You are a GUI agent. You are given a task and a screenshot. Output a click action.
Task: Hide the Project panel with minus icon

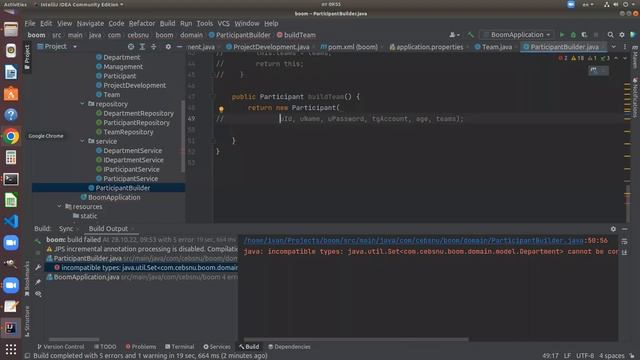(x=179, y=47)
